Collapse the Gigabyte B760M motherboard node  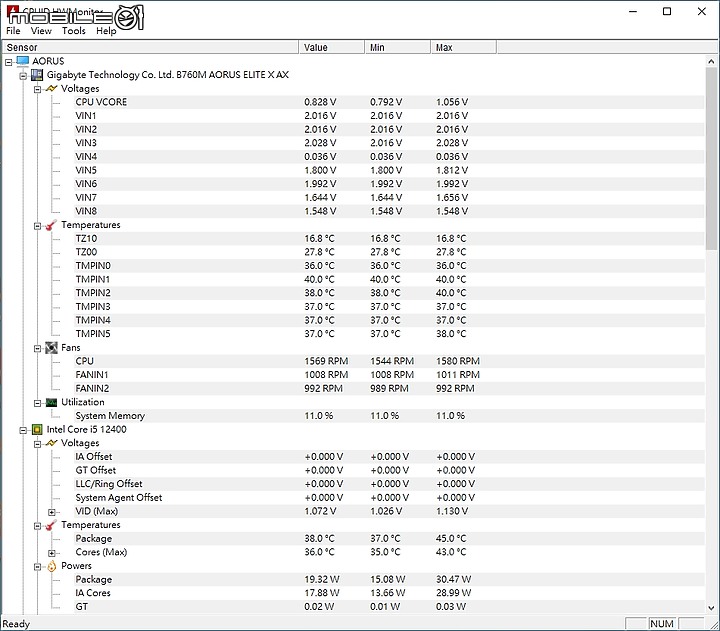[23, 75]
